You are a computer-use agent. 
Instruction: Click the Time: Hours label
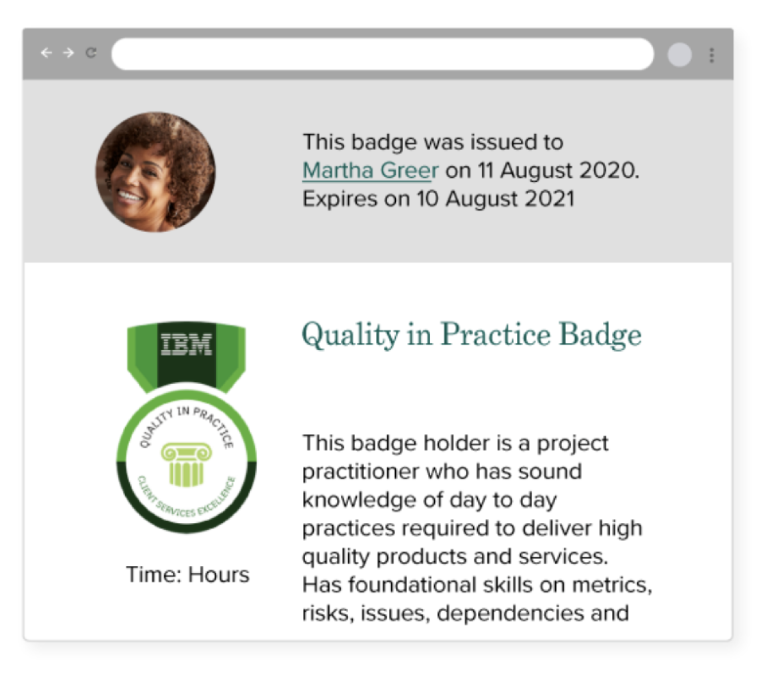coord(187,574)
